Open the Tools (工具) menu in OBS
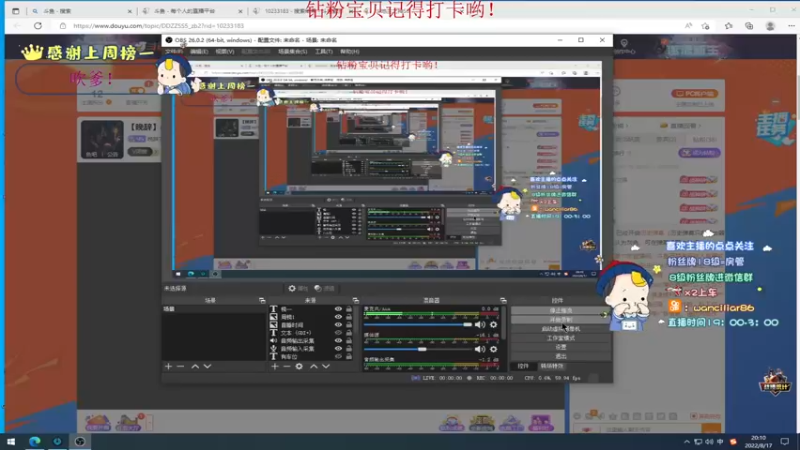The width and height of the screenshot is (800, 450). tap(323, 52)
